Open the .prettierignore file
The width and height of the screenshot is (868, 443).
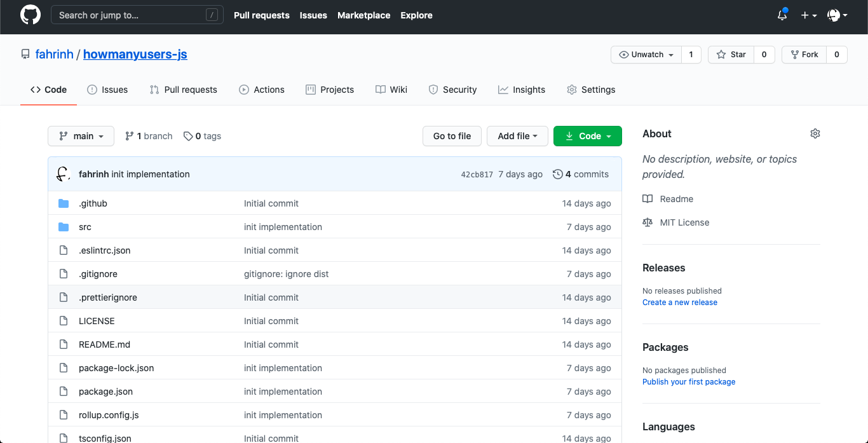pyautogui.click(x=108, y=297)
